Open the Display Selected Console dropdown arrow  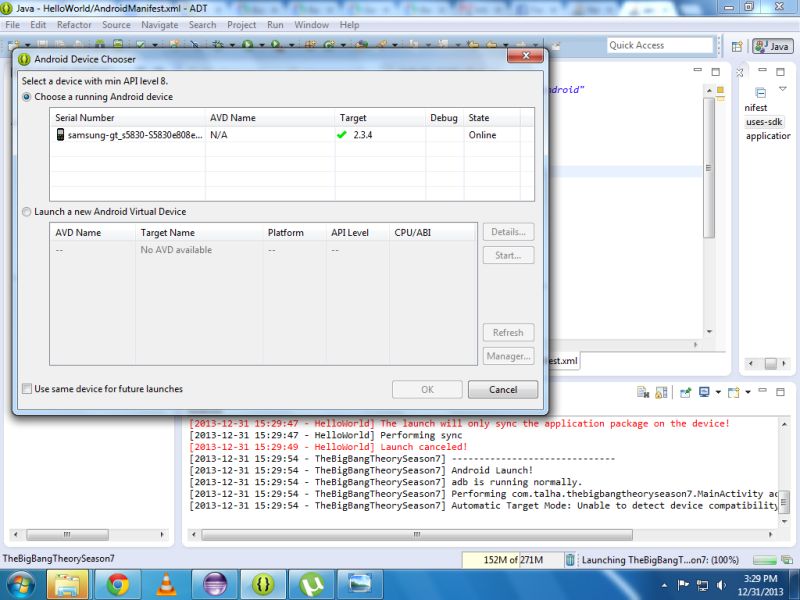tap(718, 390)
